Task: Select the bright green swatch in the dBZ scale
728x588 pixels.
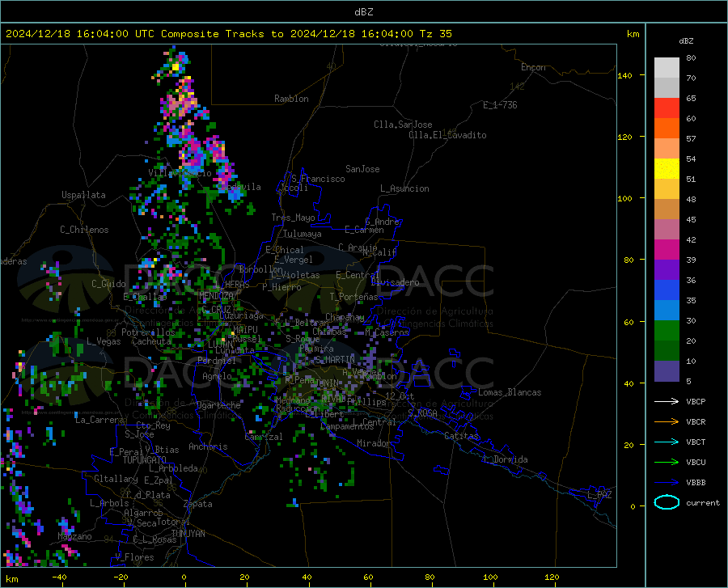Action: [x=667, y=330]
